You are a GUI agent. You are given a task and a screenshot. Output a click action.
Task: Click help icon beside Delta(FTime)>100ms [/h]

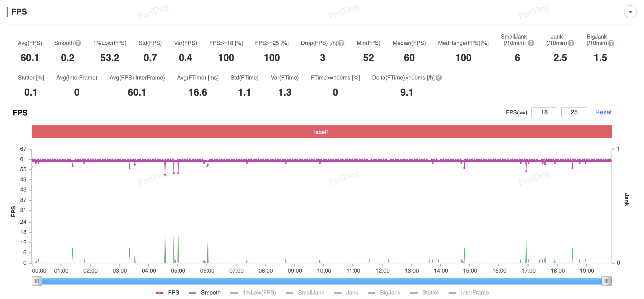pyautogui.click(x=439, y=78)
